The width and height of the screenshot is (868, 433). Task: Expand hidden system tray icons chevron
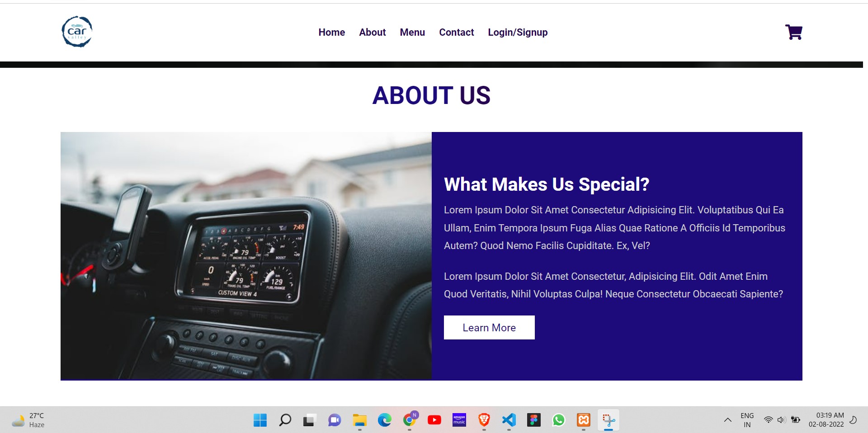tap(727, 420)
